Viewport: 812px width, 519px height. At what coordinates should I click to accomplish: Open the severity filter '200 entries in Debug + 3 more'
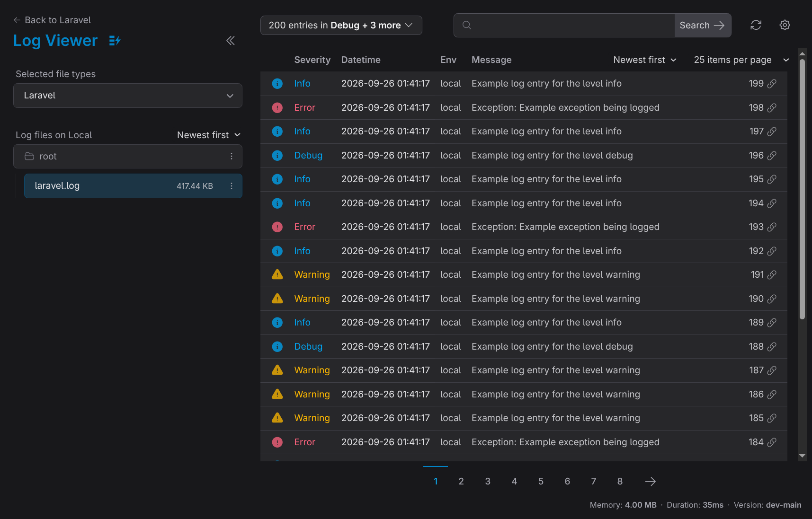click(341, 26)
